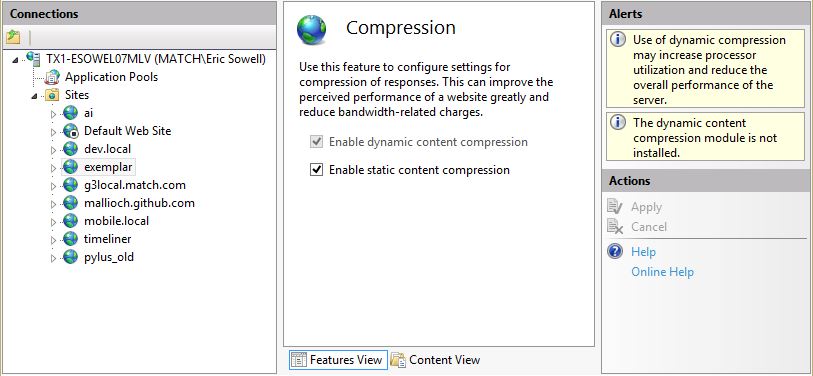Viewport: 813px width, 376px height.
Task: Uncheck Enable static content compression
Action: [x=316, y=170]
